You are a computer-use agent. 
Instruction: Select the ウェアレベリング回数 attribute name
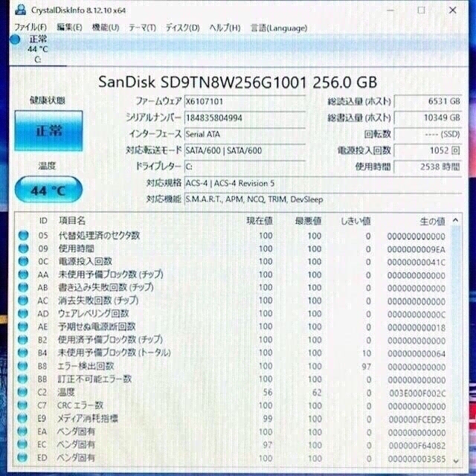94,313
